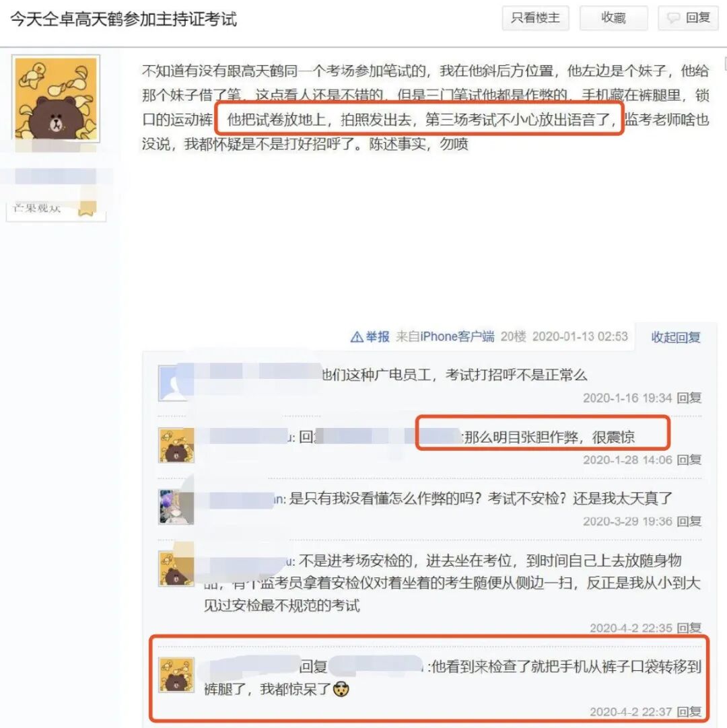Reply to the 2020-3-29 19:36 comment

(x=689, y=521)
